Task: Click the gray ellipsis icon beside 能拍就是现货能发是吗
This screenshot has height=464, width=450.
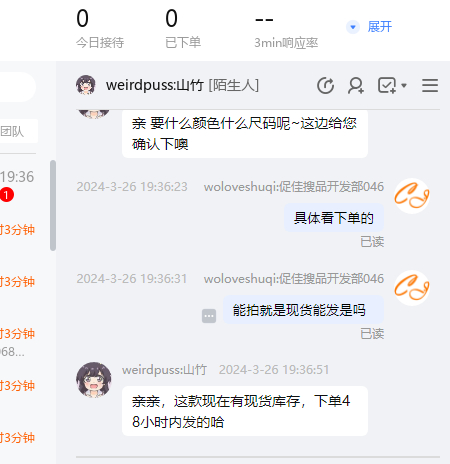Action: pyautogui.click(x=209, y=316)
